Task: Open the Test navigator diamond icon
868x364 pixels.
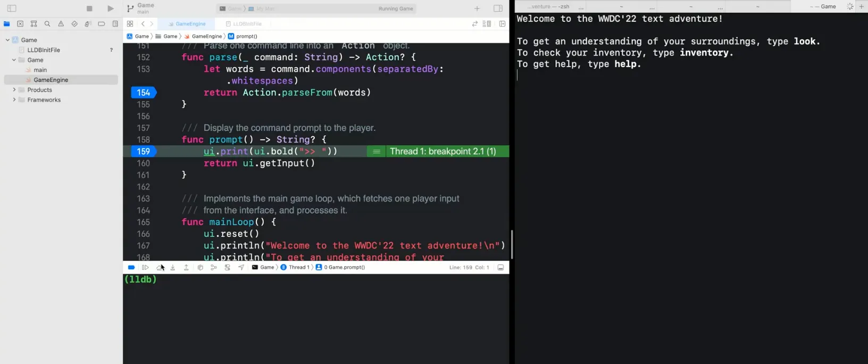Action: click(74, 24)
